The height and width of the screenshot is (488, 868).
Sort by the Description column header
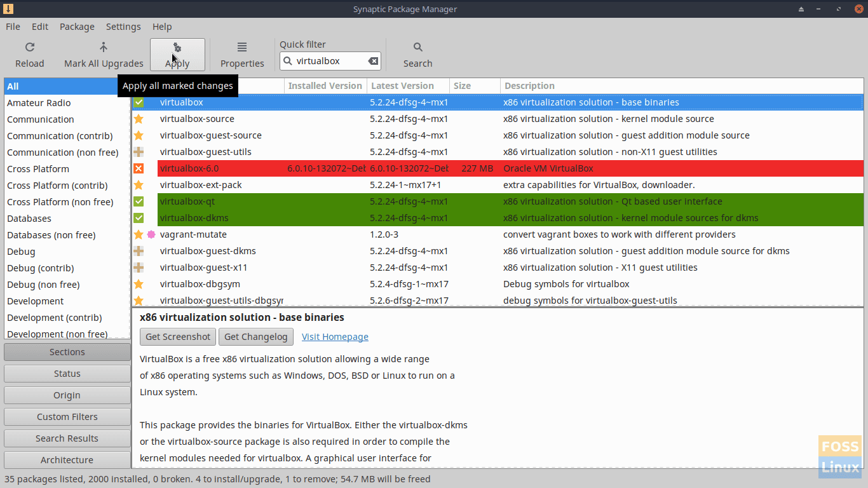coord(682,86)
